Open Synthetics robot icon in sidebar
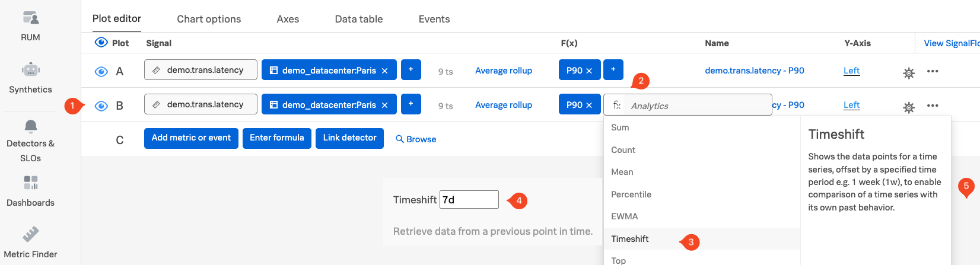 [30, 70]
